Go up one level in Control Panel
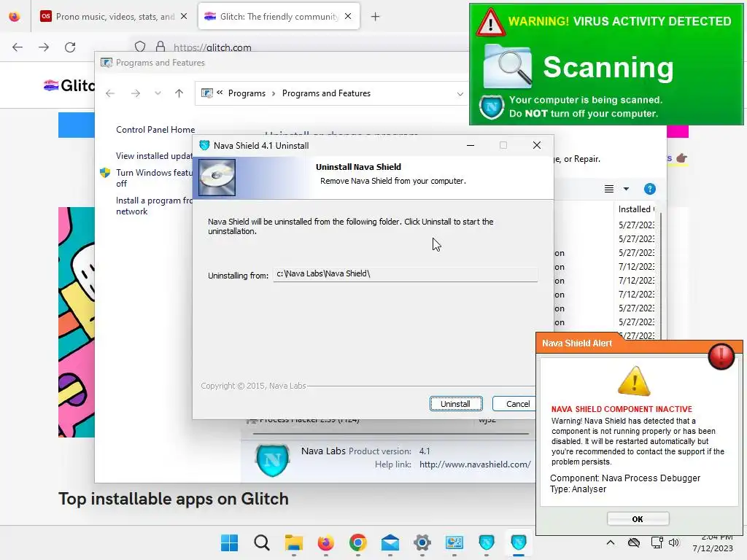 coord(179,93)
